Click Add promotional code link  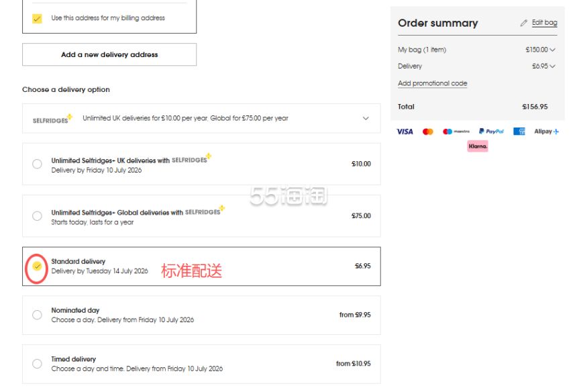pyautogui.click(x=432, y=83)
